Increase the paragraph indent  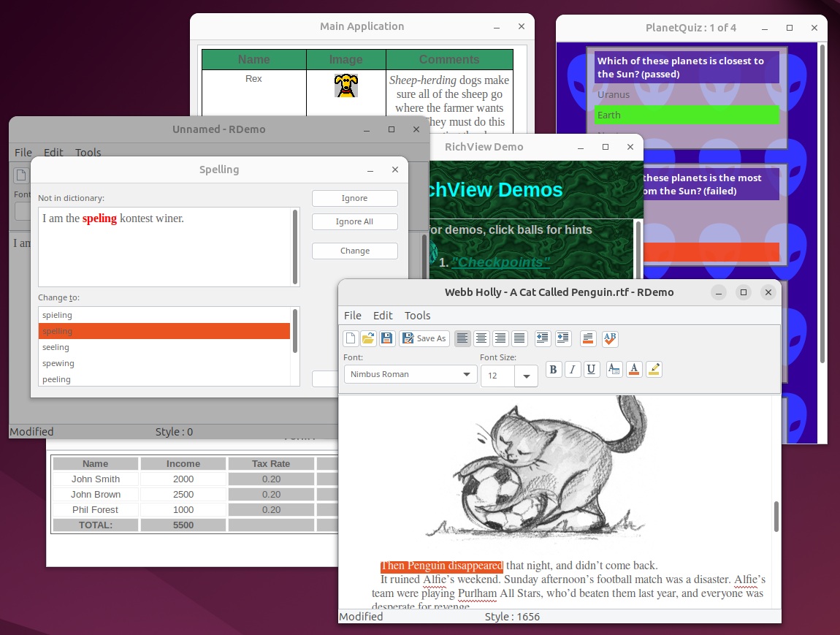pyautogui.click(x=563, y=338)
